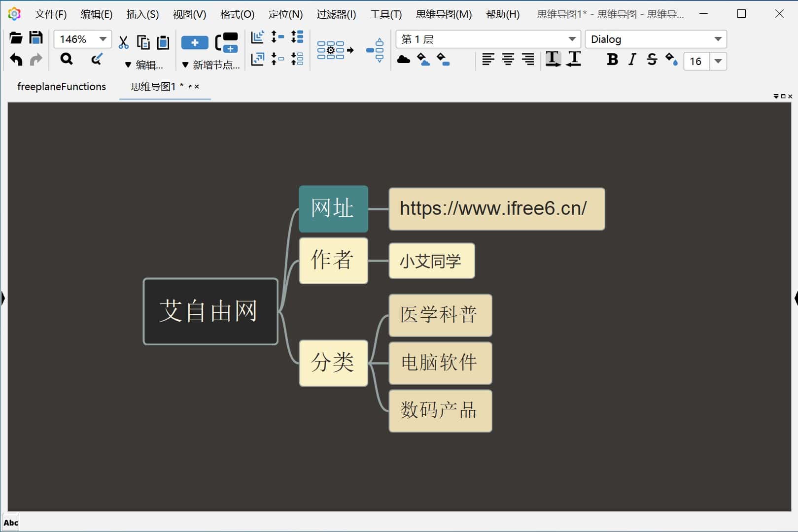The width and height of the screenshot is (798, 532).
Task: Select the 艾自由网 root node
Action: [210, 311]
